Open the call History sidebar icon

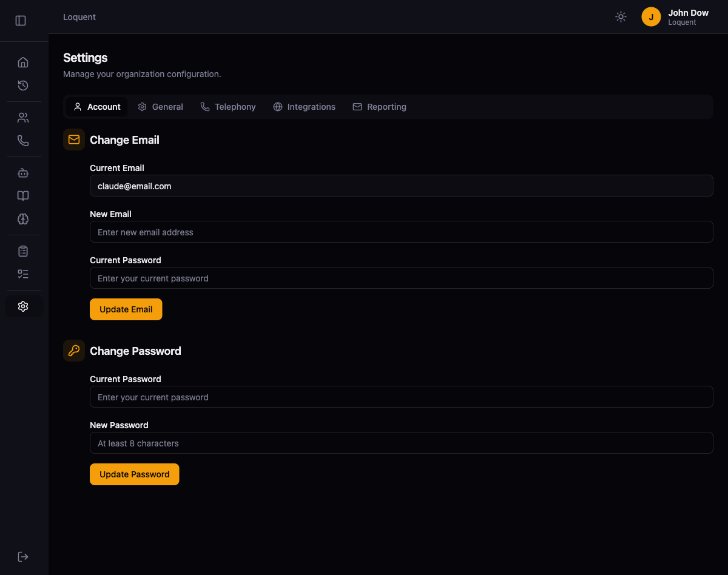pyautogui.click(x=23, y=86)
